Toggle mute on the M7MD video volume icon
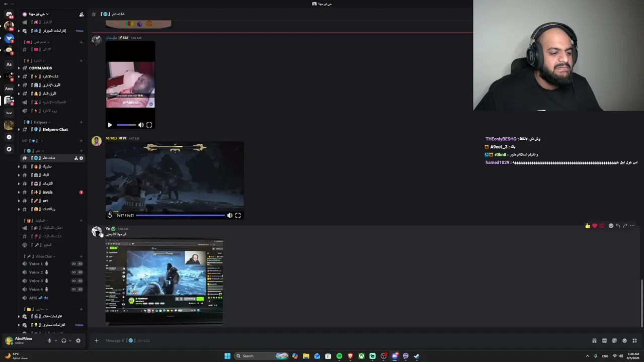This screenshot has height=362, width=644. coord(229,215)
